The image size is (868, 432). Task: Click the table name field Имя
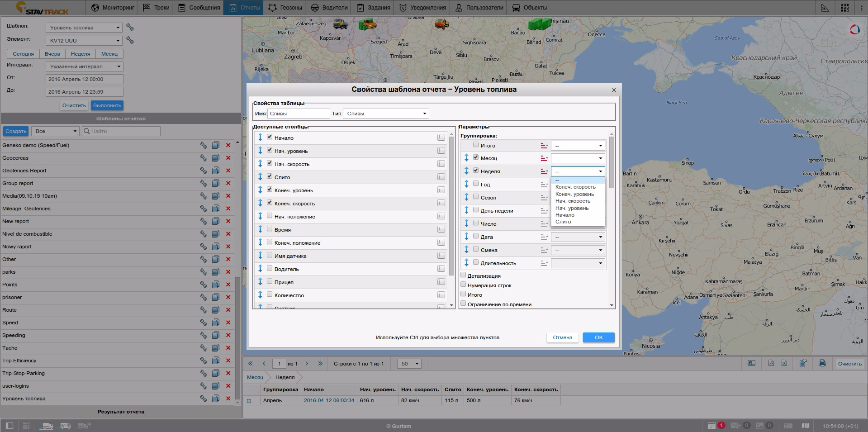point(298,114)
